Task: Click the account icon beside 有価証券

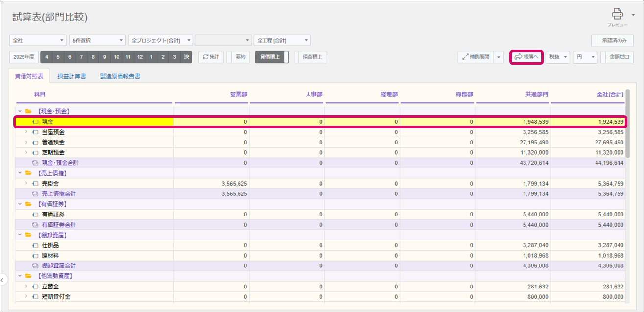Action: pos(35,215)
